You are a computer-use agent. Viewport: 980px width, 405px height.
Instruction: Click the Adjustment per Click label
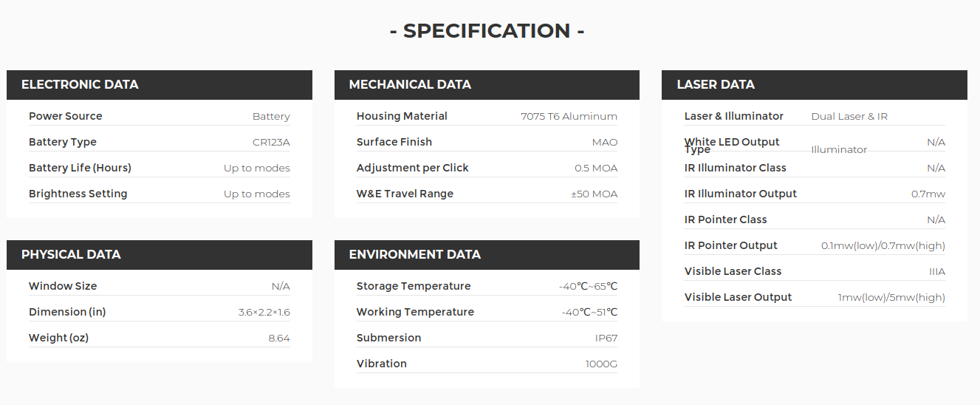coord(413,168)
